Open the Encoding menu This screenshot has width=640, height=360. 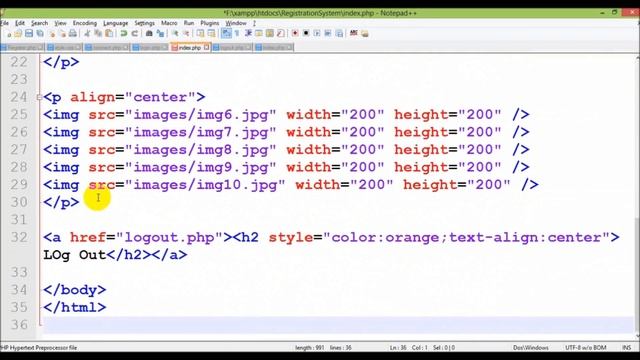click(x=85, y=23)
